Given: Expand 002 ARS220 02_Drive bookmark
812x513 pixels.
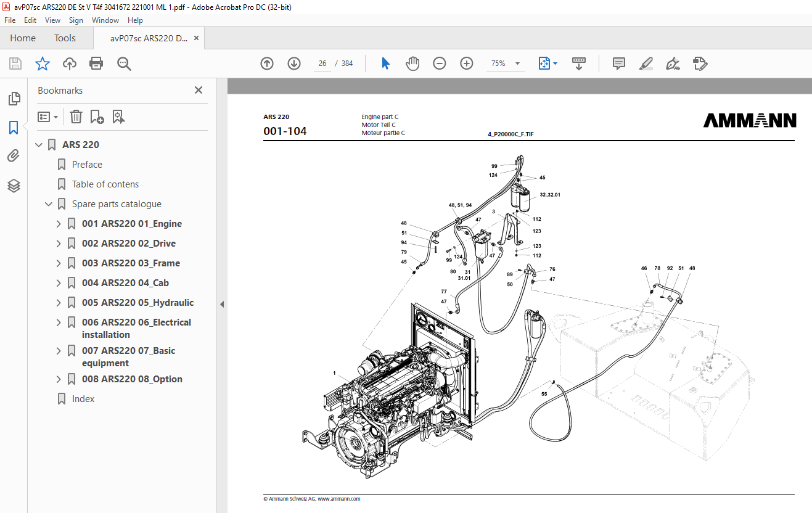Looking at the screenshot, I should click(59, 244).
